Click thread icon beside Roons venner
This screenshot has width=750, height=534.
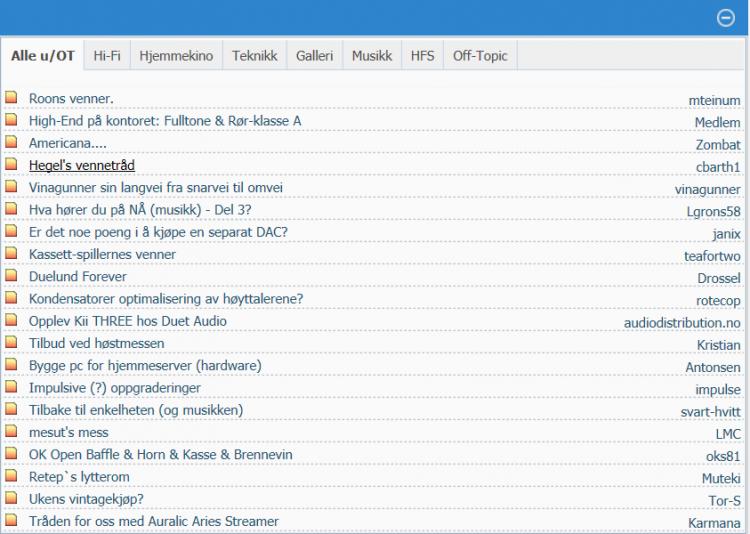tap(11, 97)
